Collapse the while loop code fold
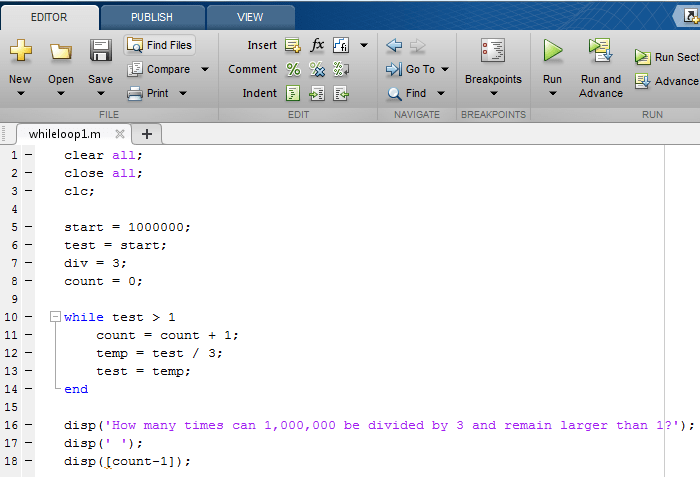 click(55, 317)
